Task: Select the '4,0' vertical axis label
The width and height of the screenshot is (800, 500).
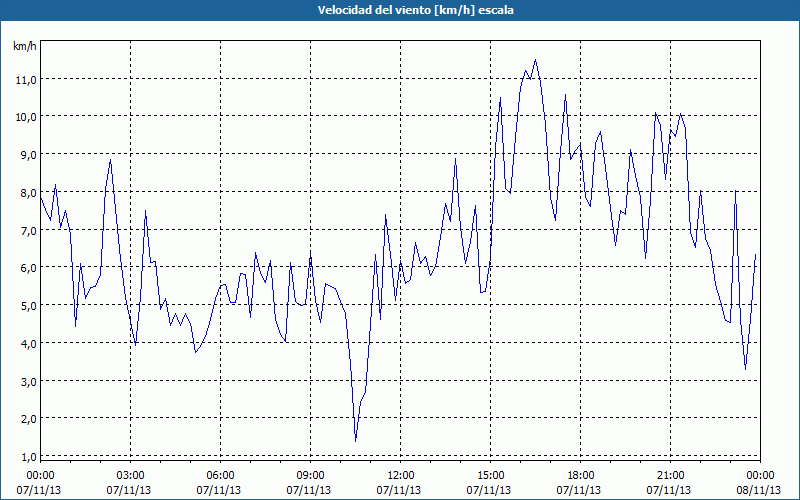Action: pyautogui.click(x=28, y=343)
